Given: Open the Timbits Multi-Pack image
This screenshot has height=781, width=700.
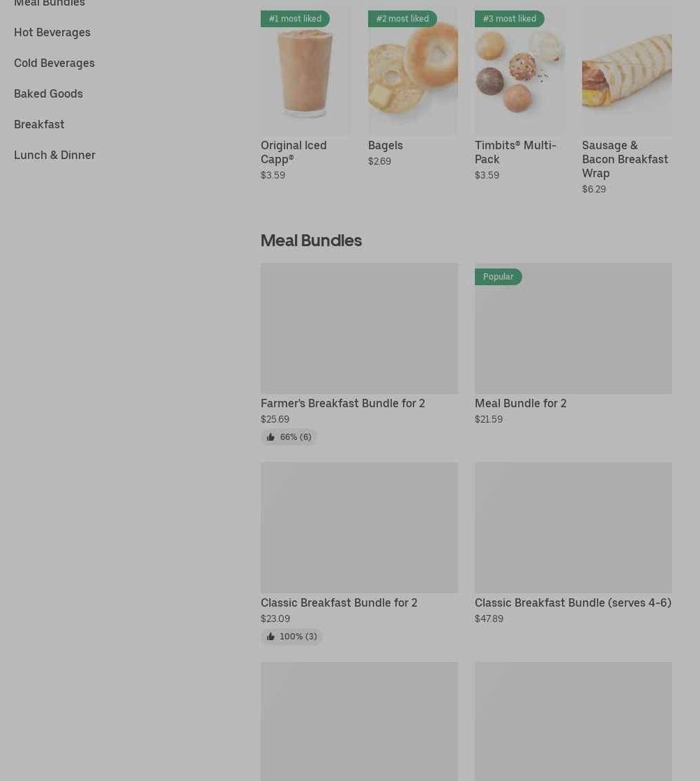Looking at the screenshot, I should tap(520, 70).
